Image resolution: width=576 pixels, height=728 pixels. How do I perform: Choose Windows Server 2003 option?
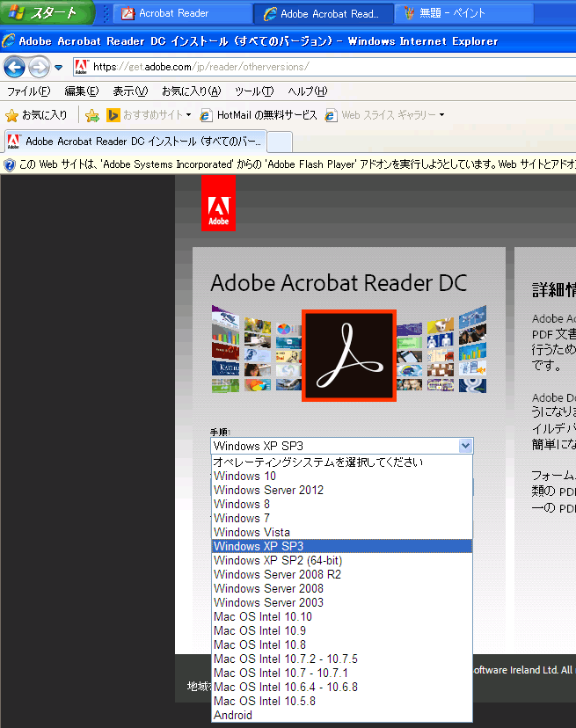(x=342, y=602)
